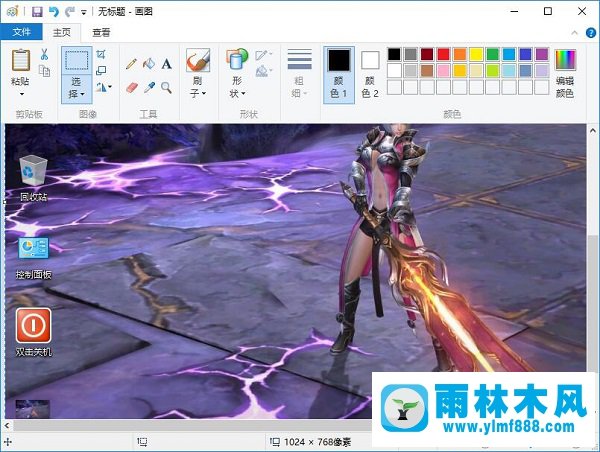Open the 粗细 line thickness dropdown
600x452 pixels.
(299, 73)
